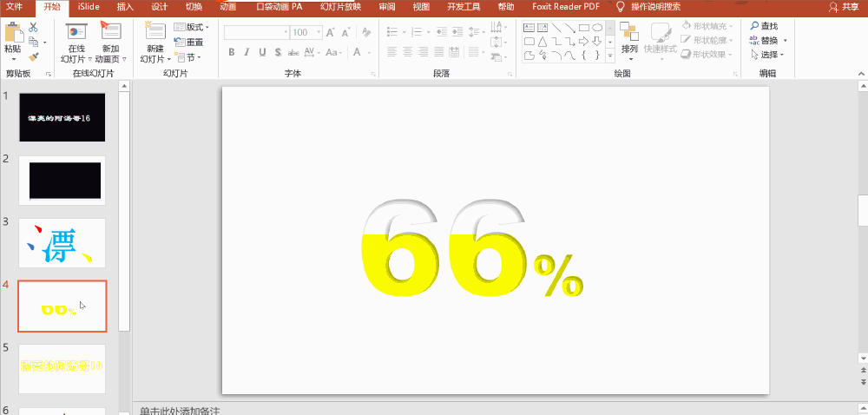Click the 排列 arrange icon

(x=628, y=31)
